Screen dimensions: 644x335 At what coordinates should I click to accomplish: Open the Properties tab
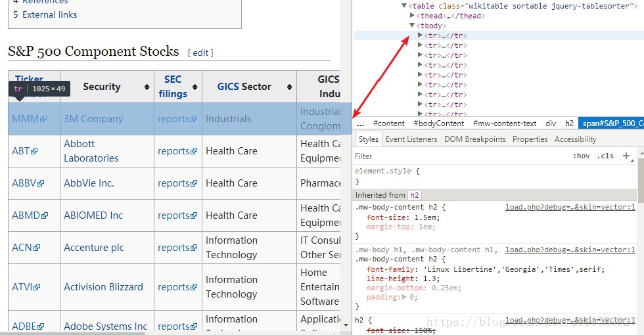[530, 139]
